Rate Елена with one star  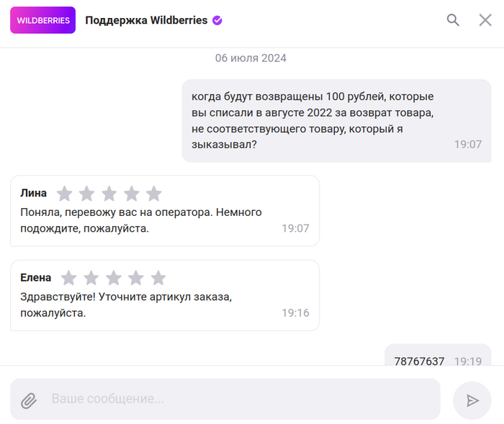(69, 278)
